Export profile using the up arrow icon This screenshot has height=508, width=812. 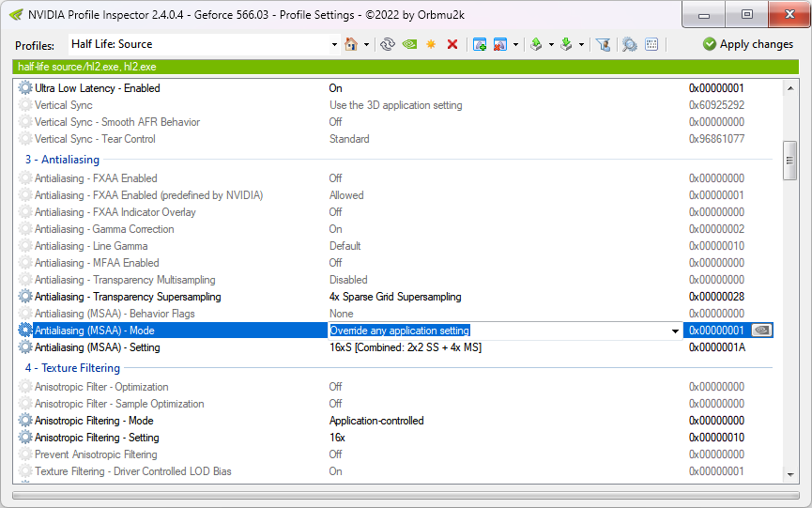coord(536,44)
